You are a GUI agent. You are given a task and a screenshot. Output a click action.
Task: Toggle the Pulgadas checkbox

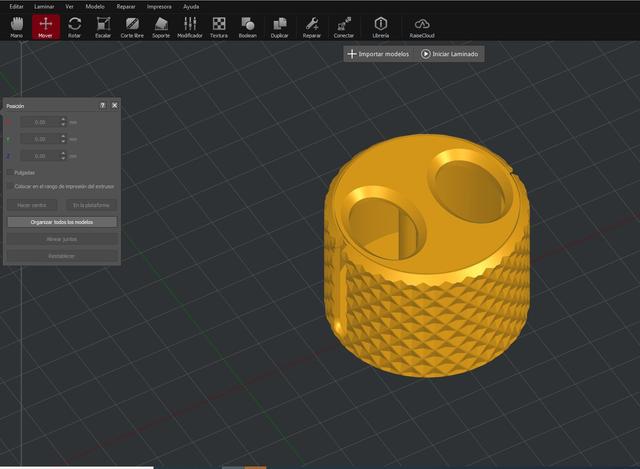click(x=10, y=173)
